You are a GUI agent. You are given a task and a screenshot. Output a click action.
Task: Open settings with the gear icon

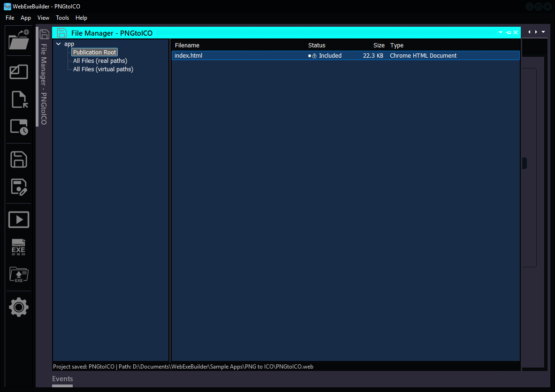[x=18, y=307]
